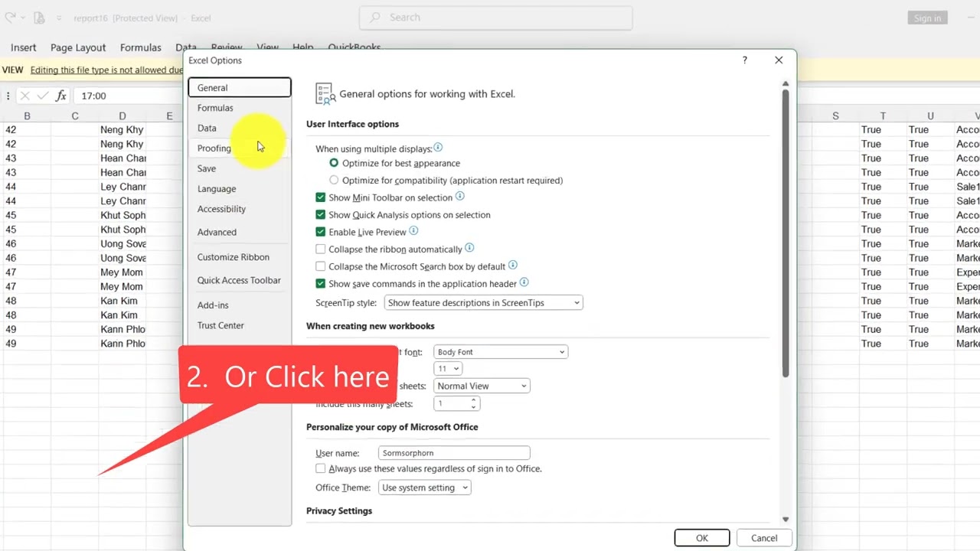Select column T header in the worksheet
The height and width of the screenshot is (551, 980).
pyautogui.click(x=883, y=116)
